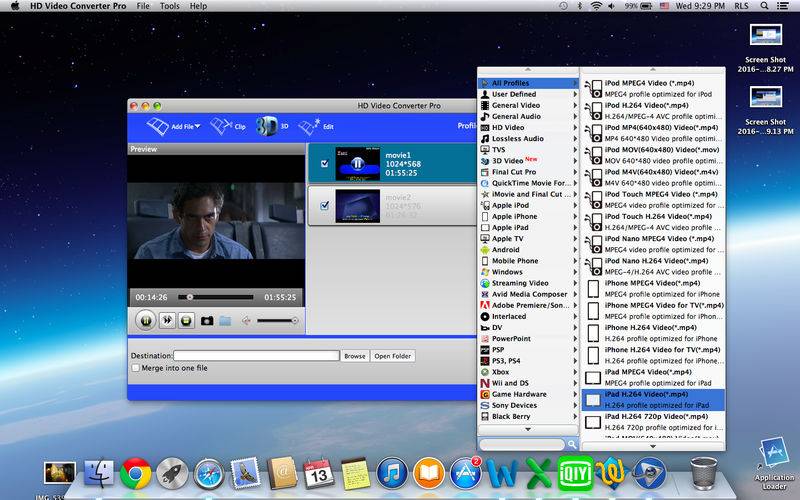800x500 pixels.
Task: Pause the preview playback
Action: point(146,320)
